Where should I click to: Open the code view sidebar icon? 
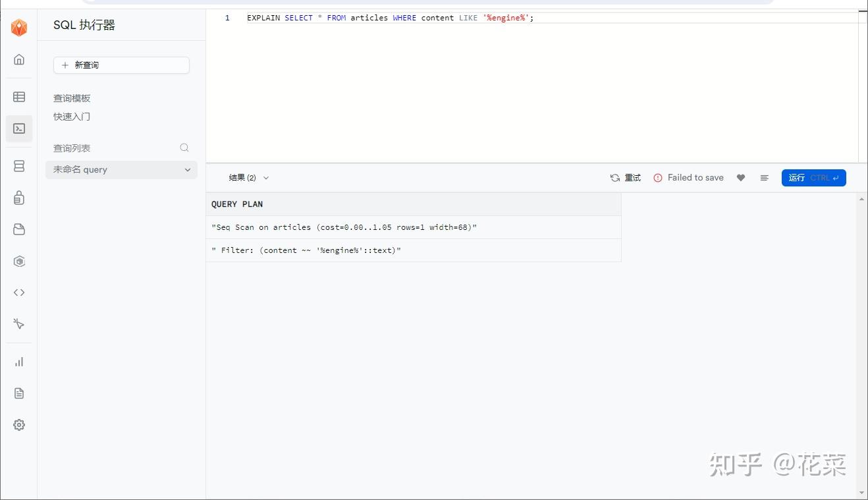pos(19,292)
